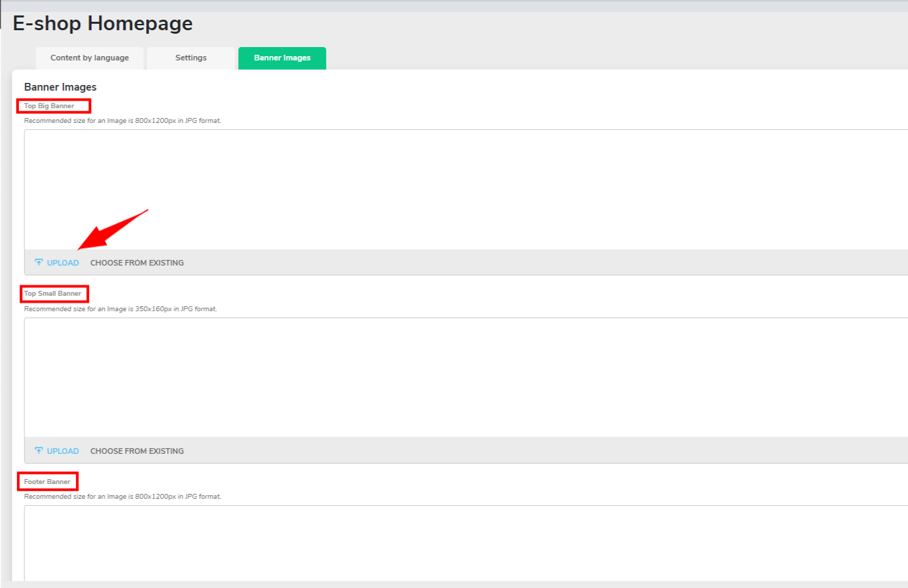Click the Footer Banner image drop area
908x588 pixels.
tap(466, 543)
